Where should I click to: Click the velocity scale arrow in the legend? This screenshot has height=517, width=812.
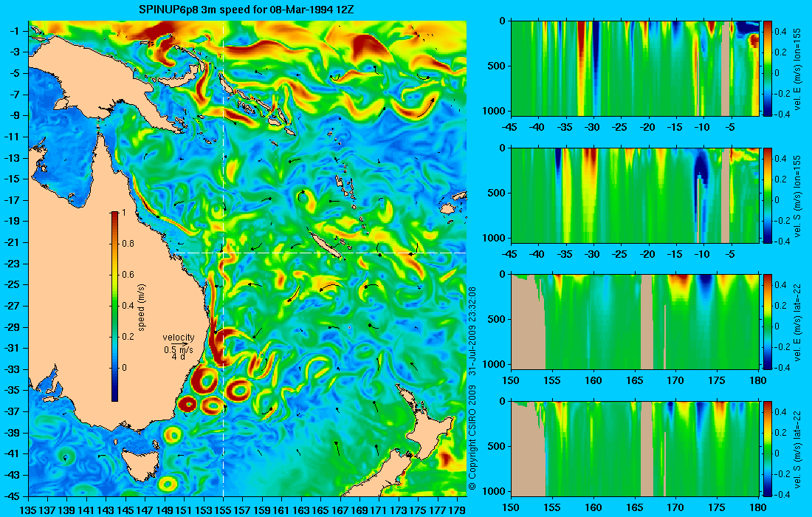point(181,343)
